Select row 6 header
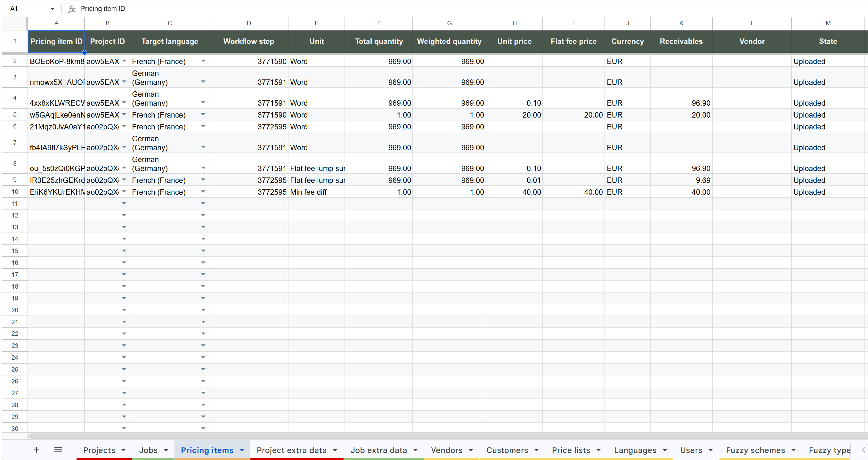868x460 pixels. (15, 127)
